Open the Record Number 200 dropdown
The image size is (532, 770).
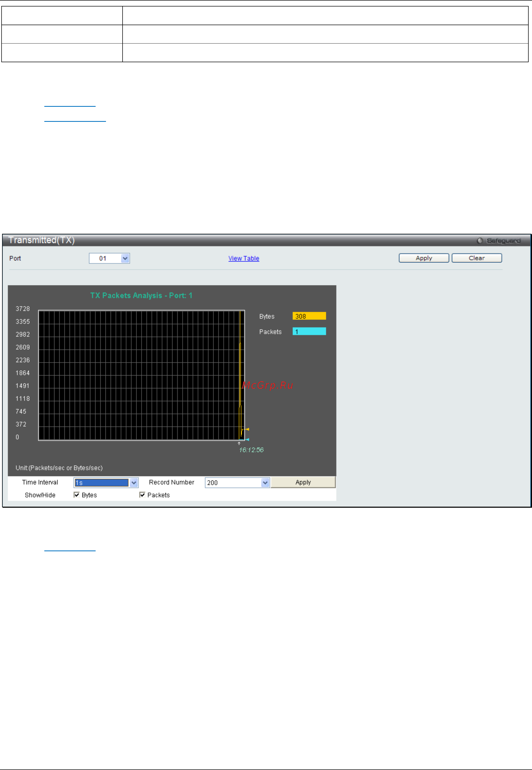(237, 483)
